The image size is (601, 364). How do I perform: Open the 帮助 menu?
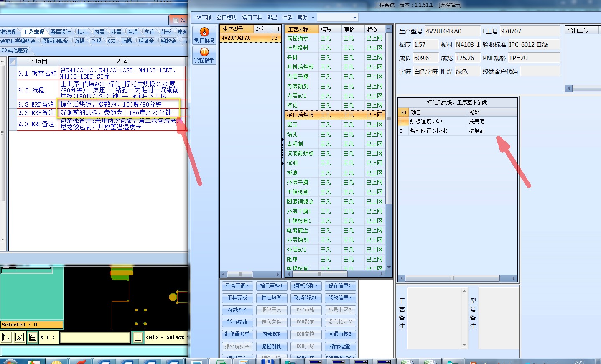[x=302, y=18]
